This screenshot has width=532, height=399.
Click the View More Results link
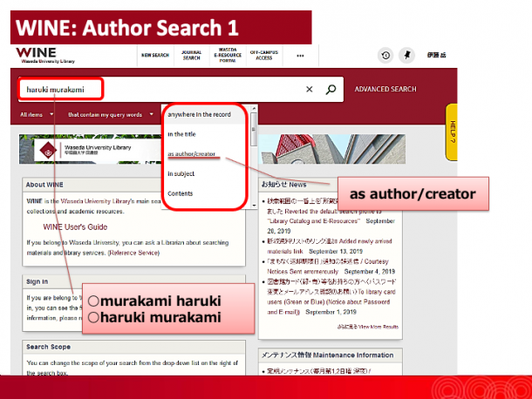pos(368,327)
